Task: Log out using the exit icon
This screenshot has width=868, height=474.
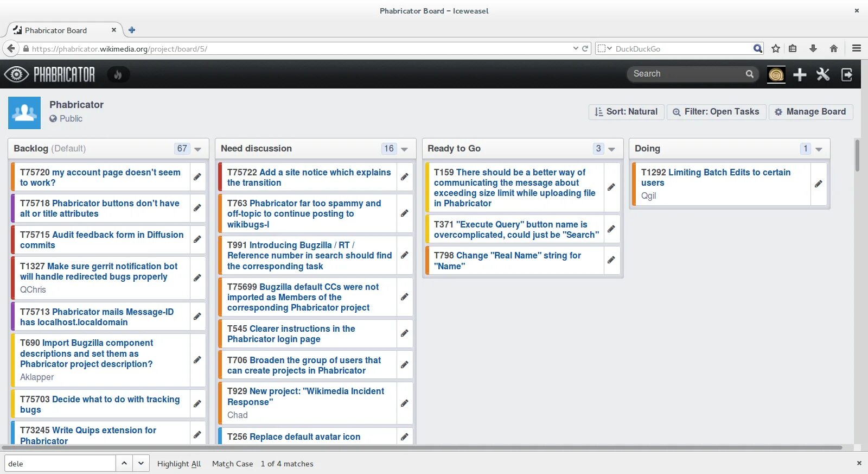Action: [x=847, y=74]
